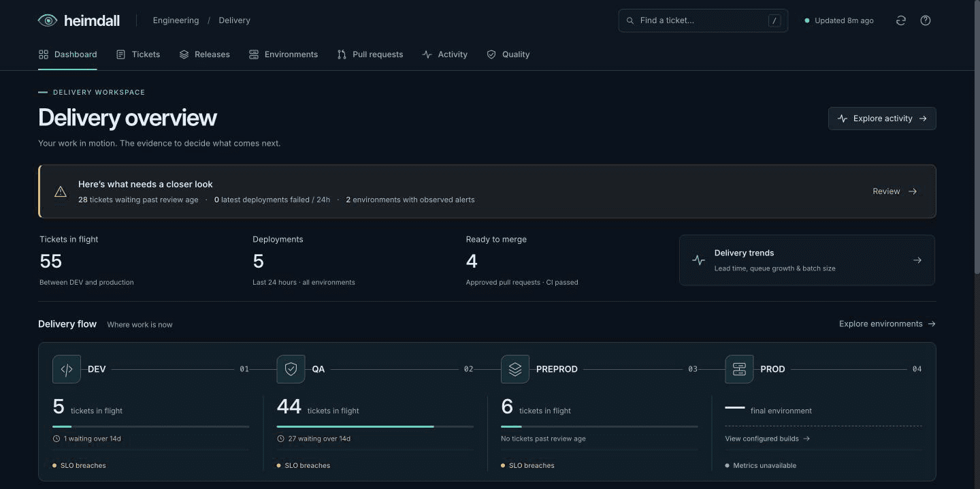The image size is (980, 489).
Task: Click the Delivery breadcrumb
Action: (x=234, y=20)
